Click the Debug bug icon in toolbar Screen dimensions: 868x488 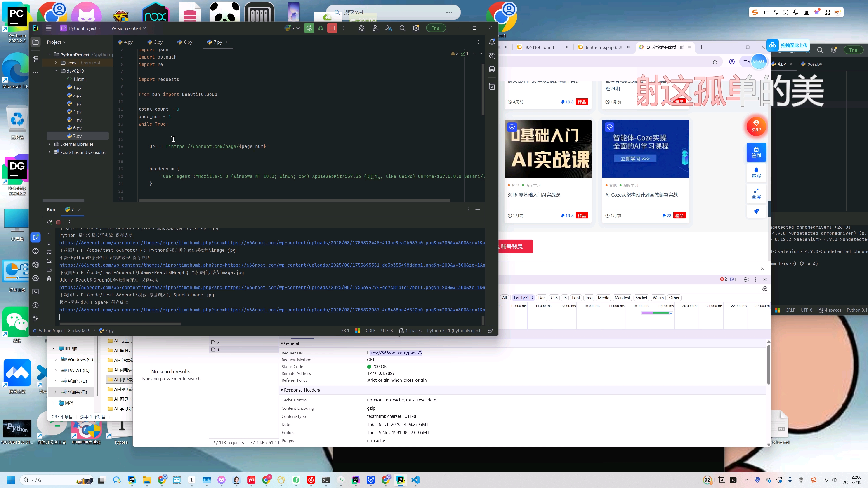tap(321, 28)
